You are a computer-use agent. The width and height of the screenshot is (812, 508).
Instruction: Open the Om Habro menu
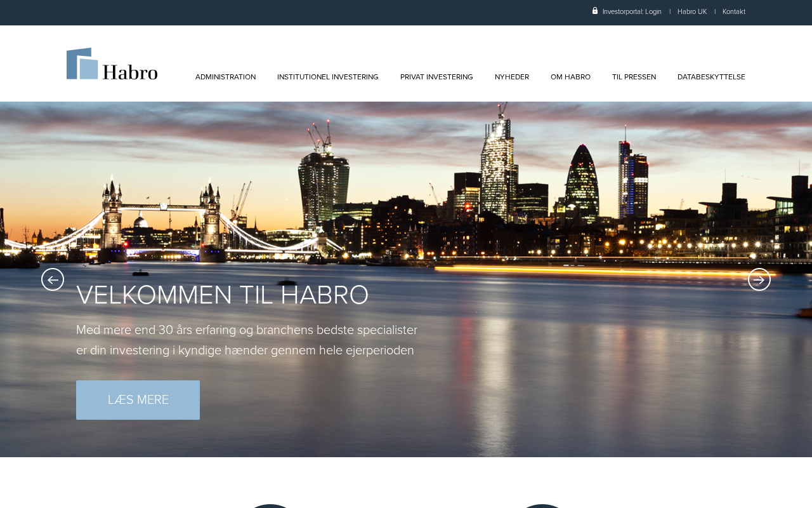(x=570, y=77)
